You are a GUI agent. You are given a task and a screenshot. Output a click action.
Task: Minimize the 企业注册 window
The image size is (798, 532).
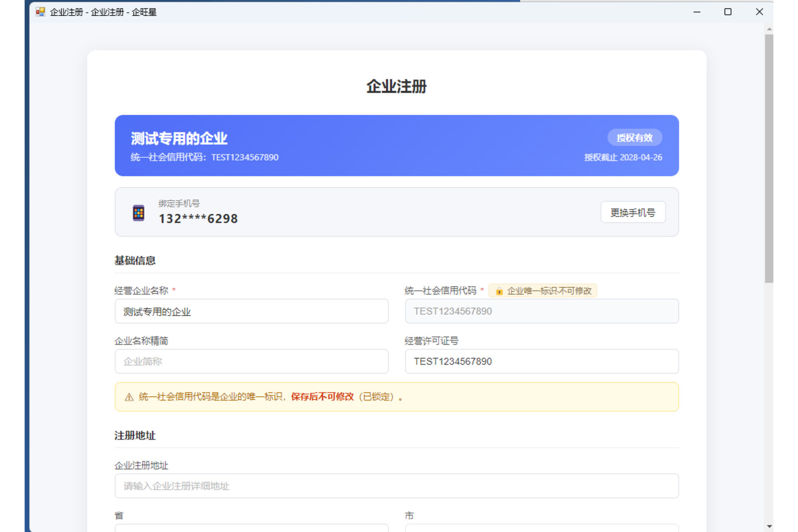[697, 12]
